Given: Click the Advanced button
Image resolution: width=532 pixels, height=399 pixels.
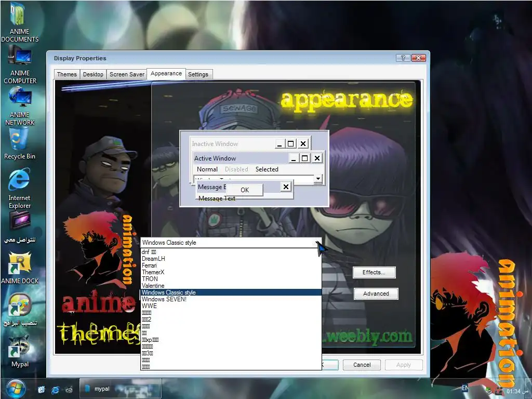Looking at the screenshot, I should pos(376,294).
